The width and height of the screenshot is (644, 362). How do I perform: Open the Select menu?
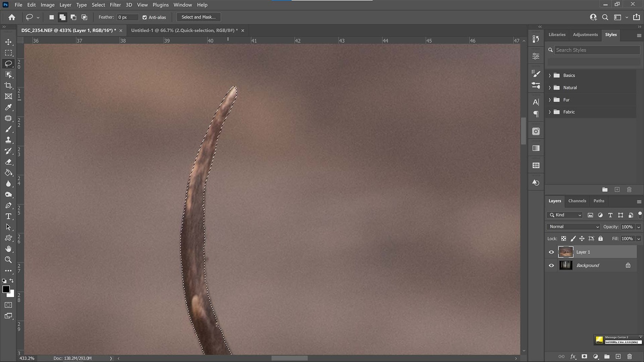pyautogui.click(x=98, y=5)
